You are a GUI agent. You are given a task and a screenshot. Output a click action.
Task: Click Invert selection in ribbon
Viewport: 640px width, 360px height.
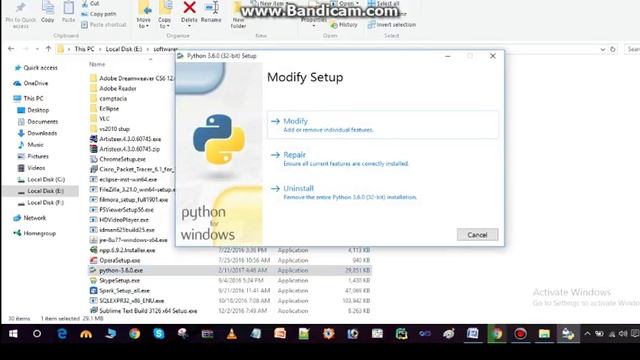391,25
